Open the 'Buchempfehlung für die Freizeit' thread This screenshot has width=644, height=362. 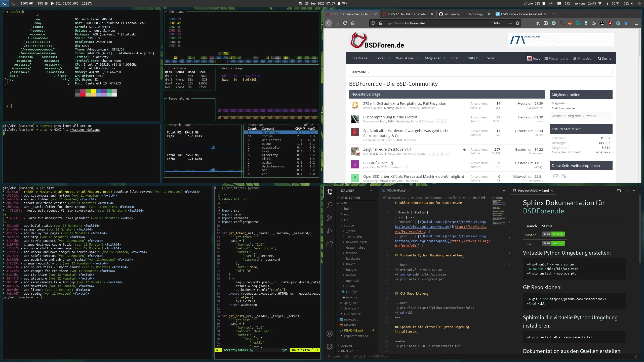point(390,117)
